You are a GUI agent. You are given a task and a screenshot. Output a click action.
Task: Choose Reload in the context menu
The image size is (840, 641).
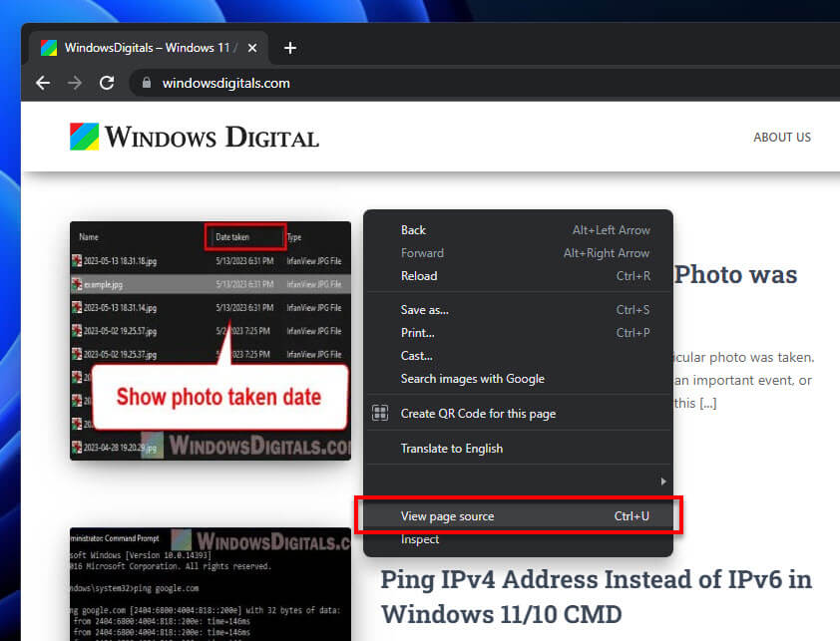[x=518, y=276]
